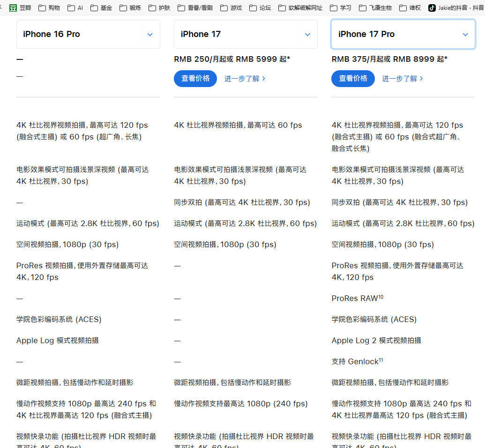The image size is (485, 448).
Task: Open the 软解破解网址 bookmarks folder
Action: [300, 7]
